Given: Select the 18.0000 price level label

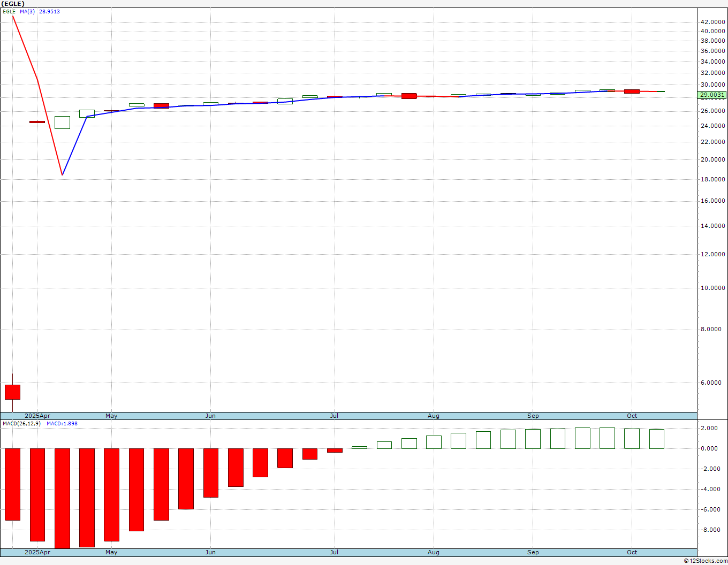Looking at the screenshot, I should pos(712,179).
